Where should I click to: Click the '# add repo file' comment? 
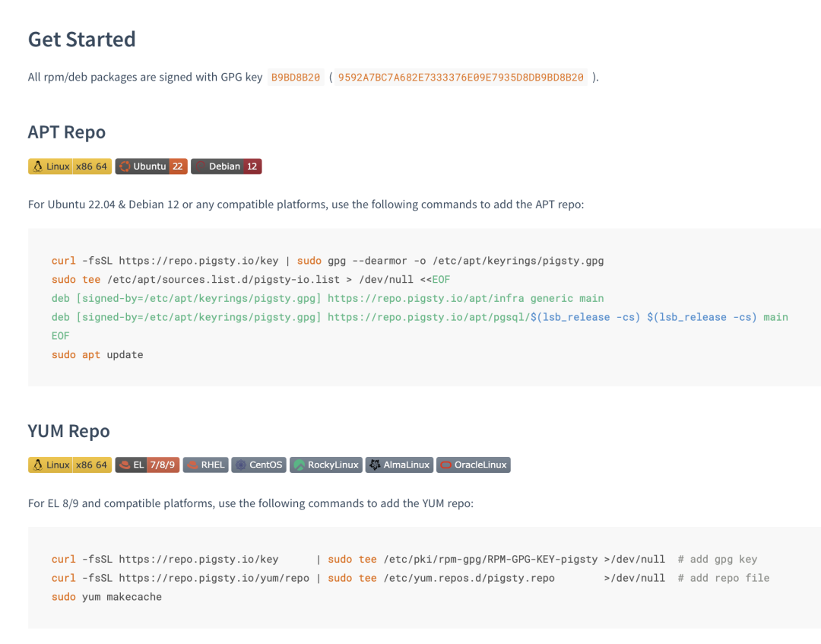click(x=724, y=578)
